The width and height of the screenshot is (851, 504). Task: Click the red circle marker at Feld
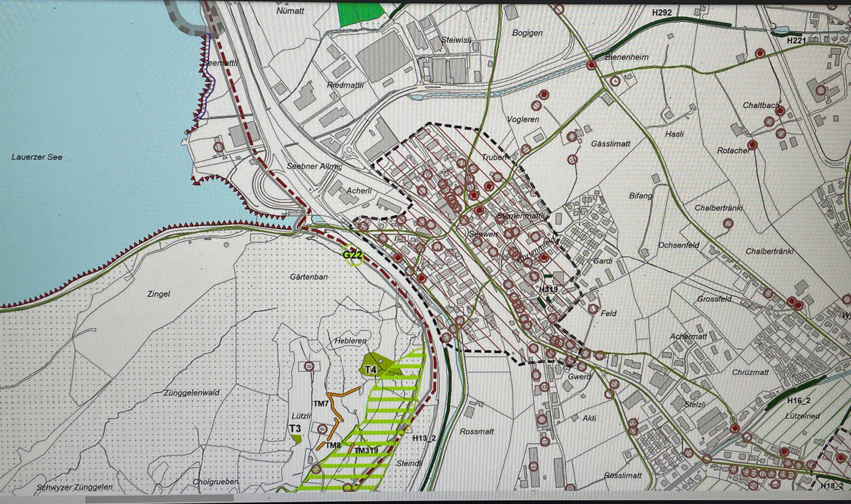(x=593, y=308)
